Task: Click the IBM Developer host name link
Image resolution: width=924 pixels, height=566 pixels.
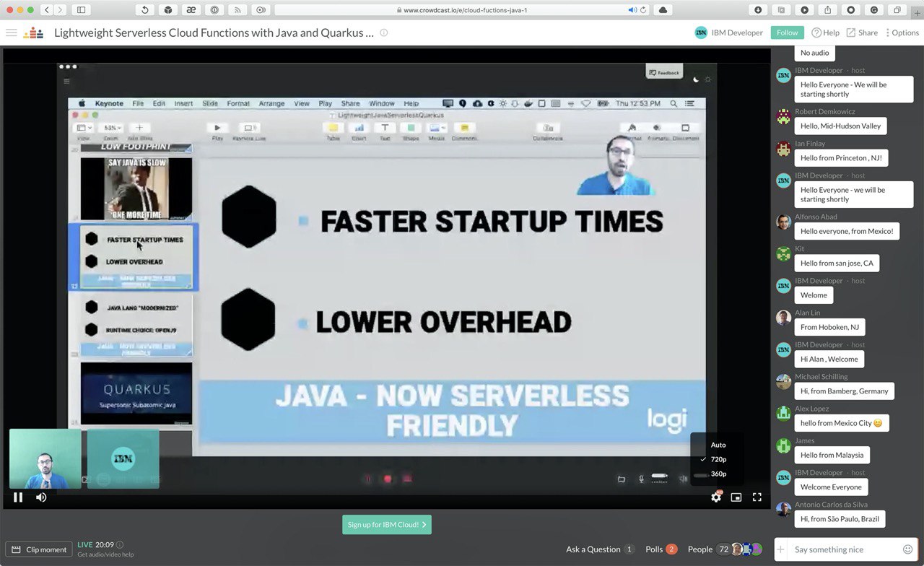Action: click(737, 32)
